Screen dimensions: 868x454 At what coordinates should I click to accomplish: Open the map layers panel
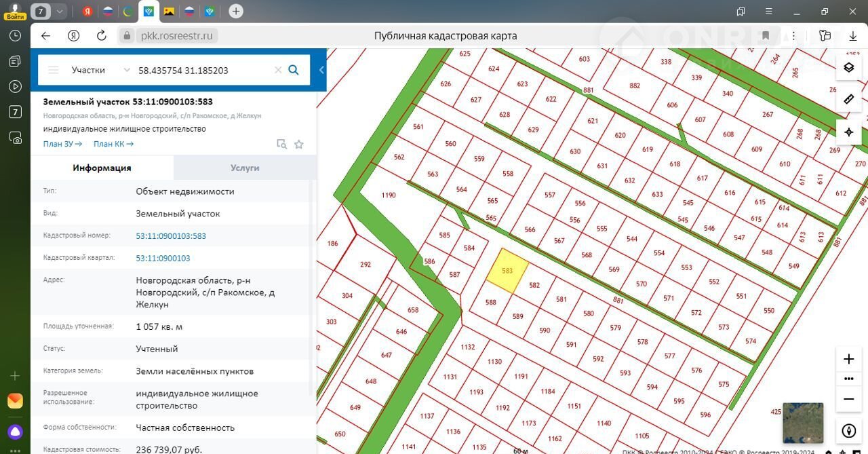click(848, 67)
